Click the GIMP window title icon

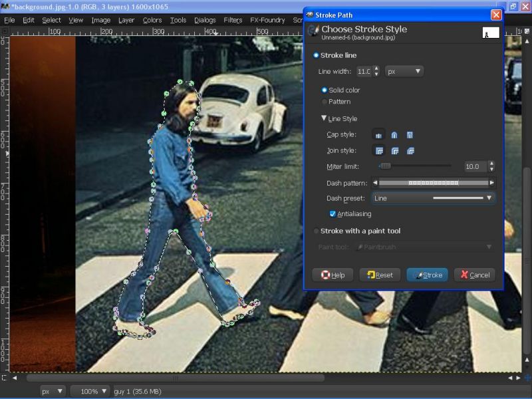point(5,7)
